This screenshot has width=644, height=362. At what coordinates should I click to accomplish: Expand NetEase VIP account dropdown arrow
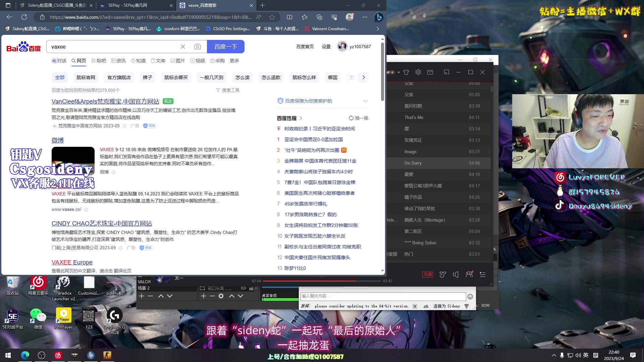[x=399, y=72]
